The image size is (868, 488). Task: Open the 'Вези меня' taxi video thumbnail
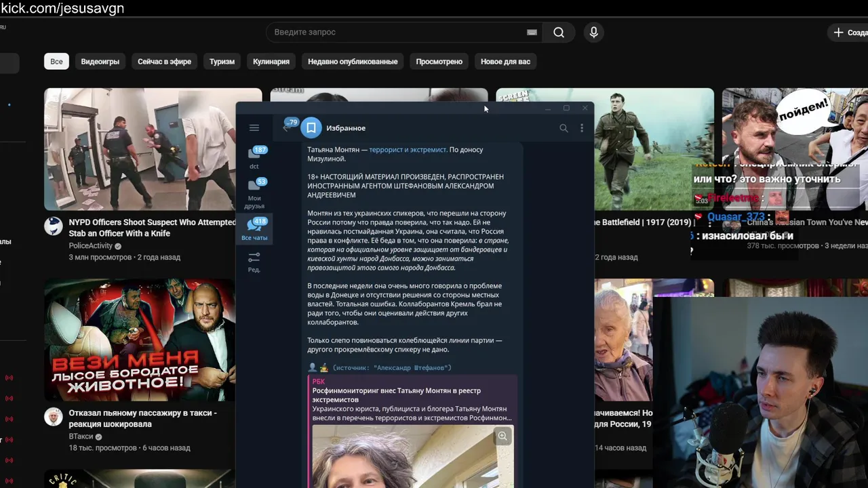[140, 340]
